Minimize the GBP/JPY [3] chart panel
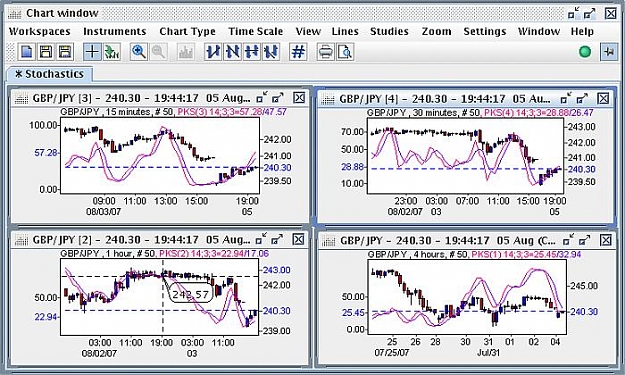The image size is (625, 375). 261,97
